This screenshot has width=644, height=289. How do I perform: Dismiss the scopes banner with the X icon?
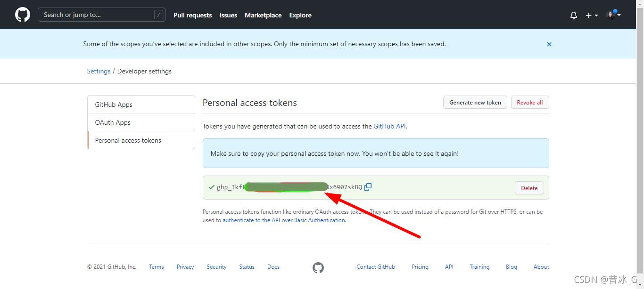(549, 44)
